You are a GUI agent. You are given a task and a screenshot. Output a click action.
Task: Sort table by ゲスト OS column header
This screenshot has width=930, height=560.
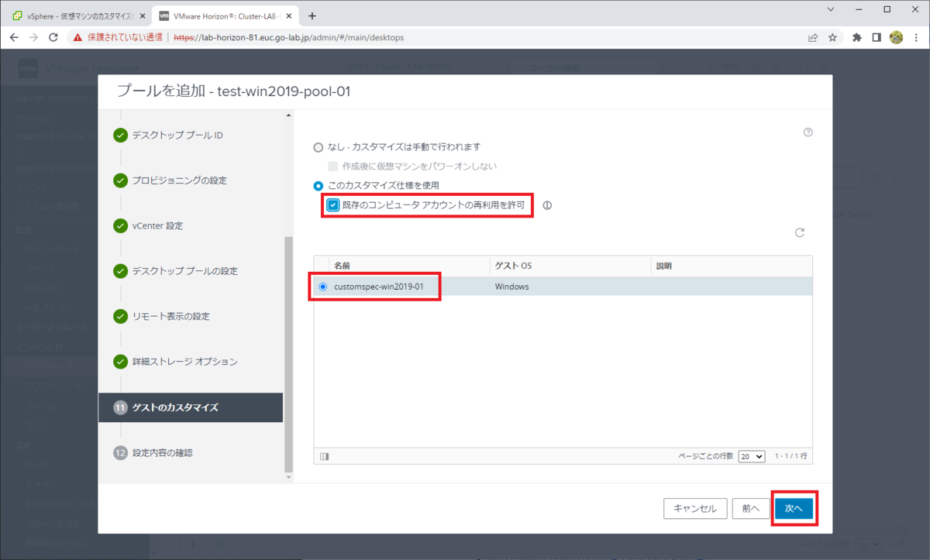point(513,266)
